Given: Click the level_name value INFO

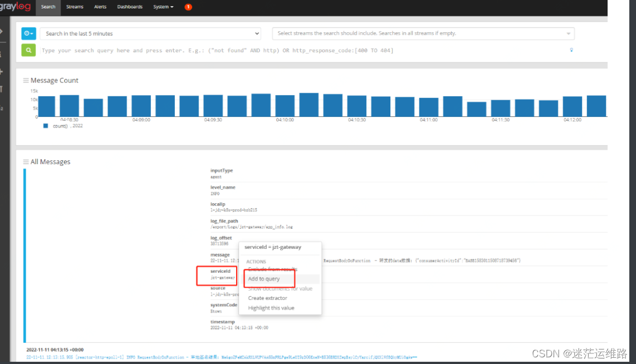Looking at the screenshot, I should tap(215, 194).
